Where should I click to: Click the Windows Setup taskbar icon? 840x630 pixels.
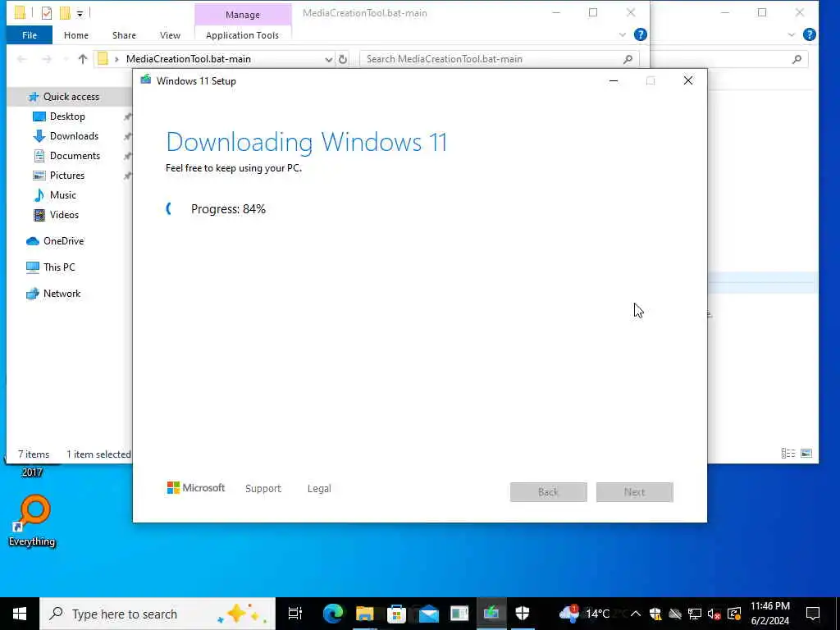point(491,614)
